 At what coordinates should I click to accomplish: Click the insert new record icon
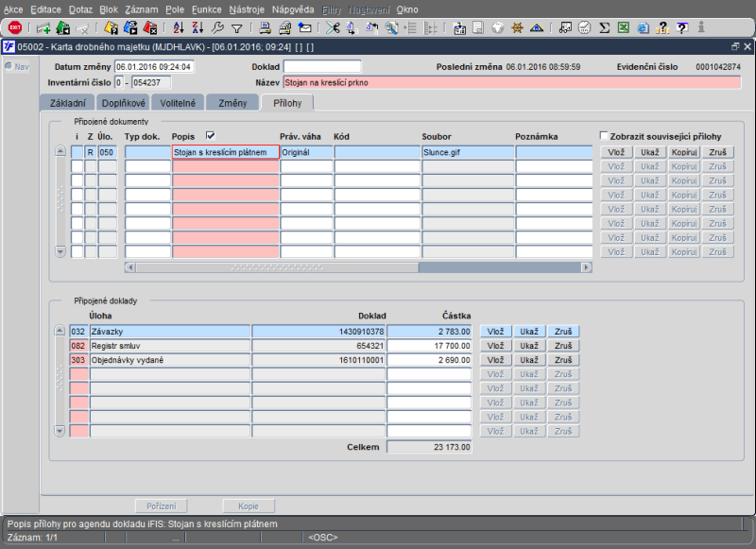[43, 28]
